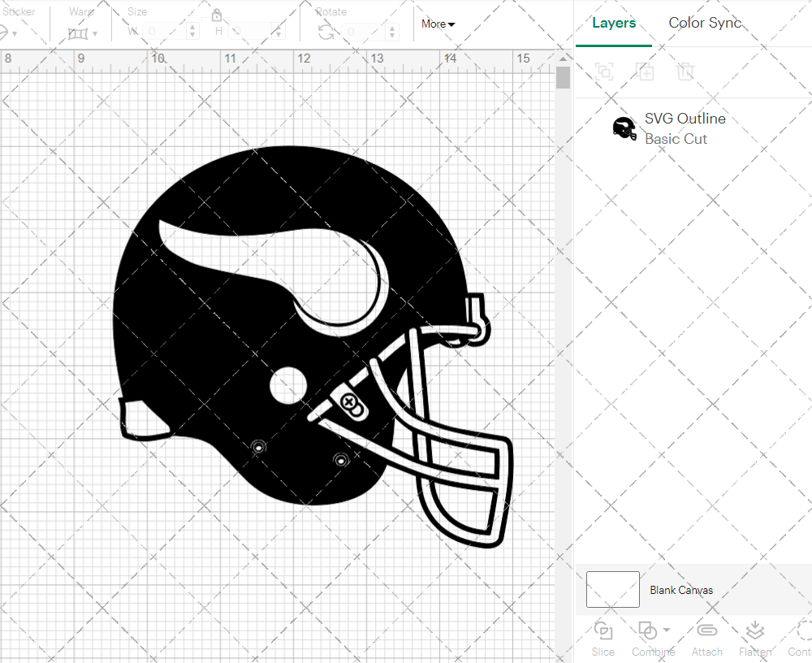Expand the Combine options arrow
The image size is (812, 663).
coord(667,630)
